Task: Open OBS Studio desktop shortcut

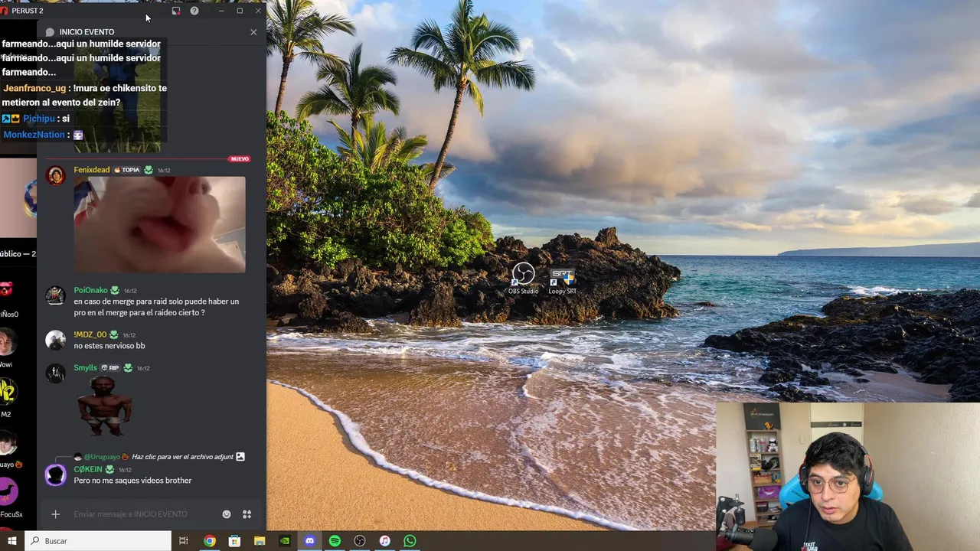Action: [523, 279]
